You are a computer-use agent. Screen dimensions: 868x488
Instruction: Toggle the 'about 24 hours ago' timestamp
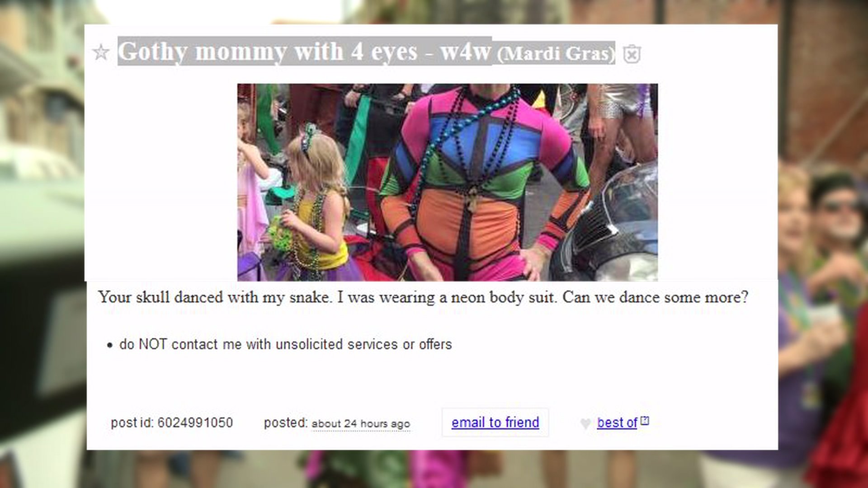tap(361, 424)
